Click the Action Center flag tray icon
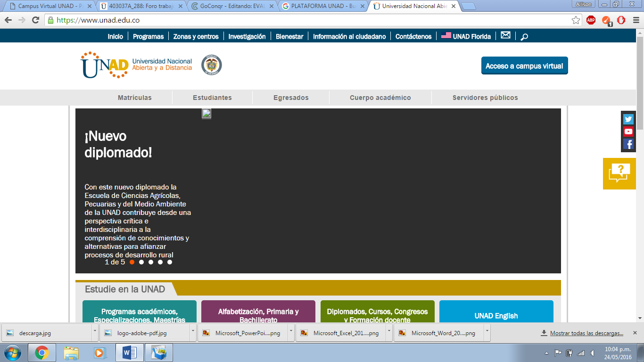Image resolution: width=644 pixels, height=362 pixels. point(558,353)
